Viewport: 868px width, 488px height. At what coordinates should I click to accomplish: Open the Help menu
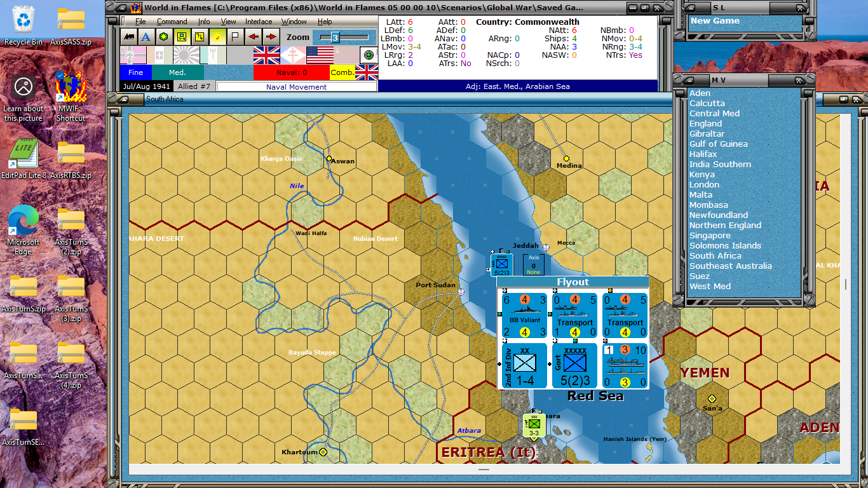pos(325,22)
